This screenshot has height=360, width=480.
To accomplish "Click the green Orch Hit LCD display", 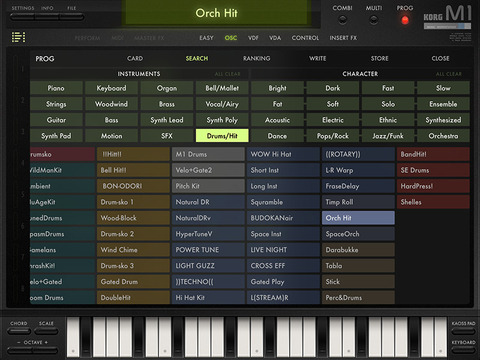I will (217, 13).
